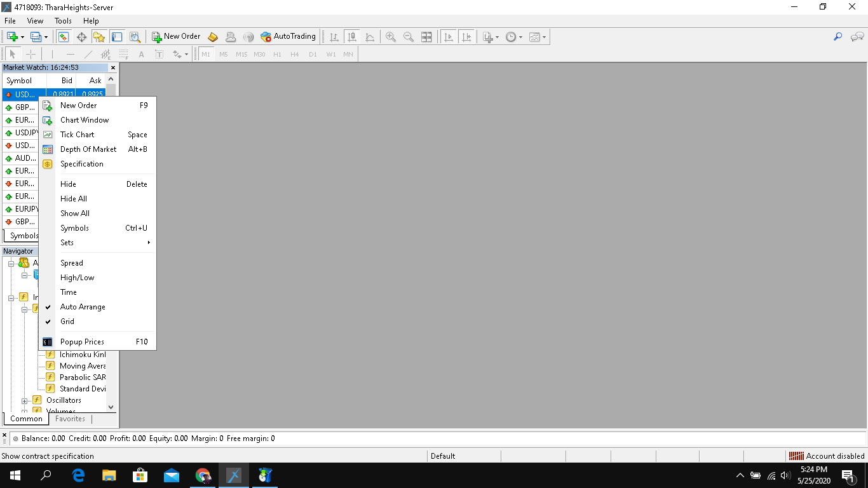Select Specification from the context menu
Viewport: 868px width, 488px height.
[x=81, y=164]
